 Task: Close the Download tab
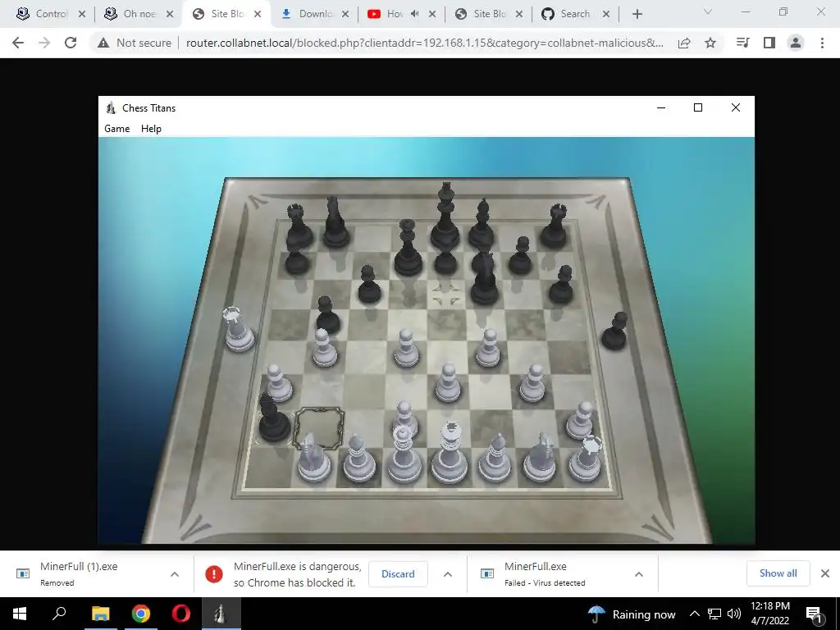point(345,14)
